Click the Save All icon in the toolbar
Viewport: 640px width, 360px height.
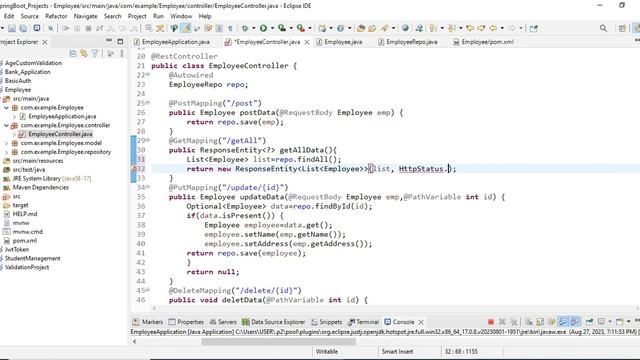click(x=24, y=28)
